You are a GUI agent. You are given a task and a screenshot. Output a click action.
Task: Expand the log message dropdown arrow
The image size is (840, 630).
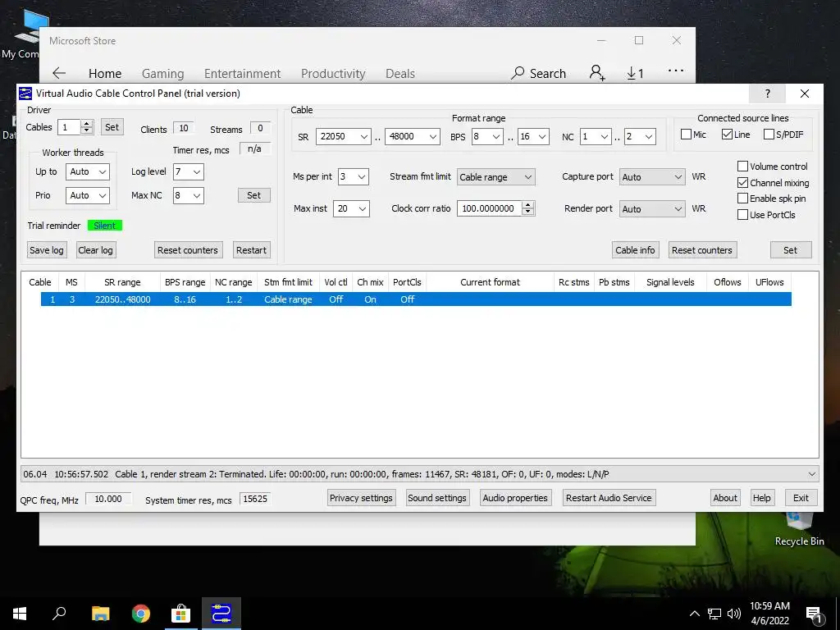click(811, 474)
